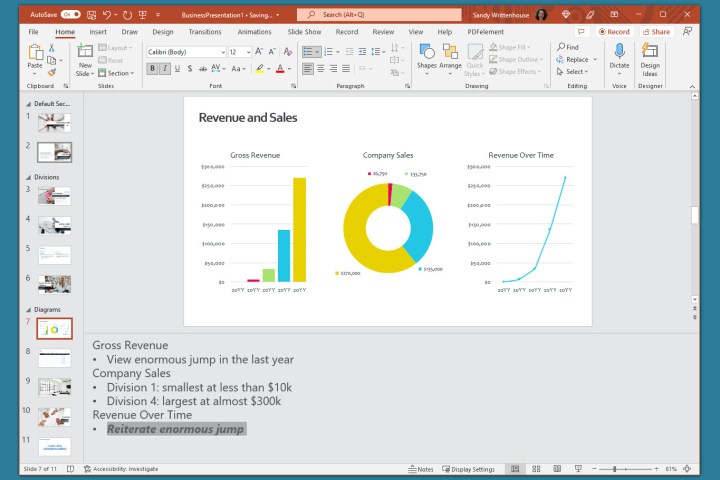This screenshot has width=720, height=480.
Task: Expand the Section dropdown in Slides group
Action: (x=119, y=73)
